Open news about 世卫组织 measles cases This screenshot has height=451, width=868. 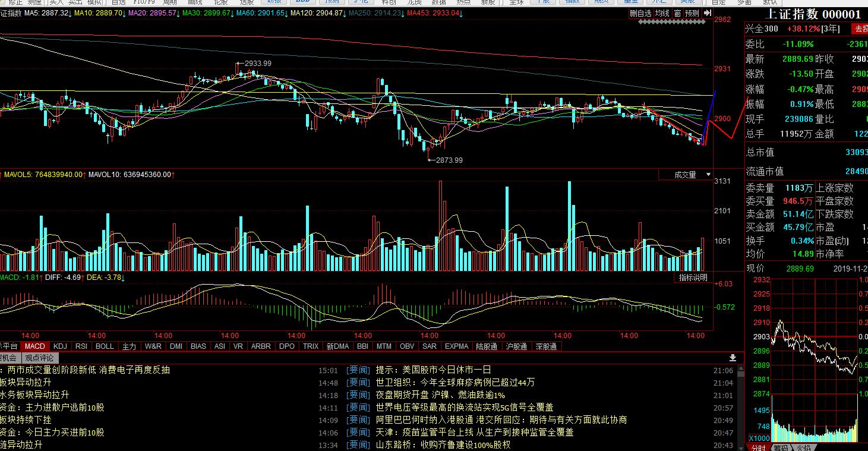click(x=455, y=382)
